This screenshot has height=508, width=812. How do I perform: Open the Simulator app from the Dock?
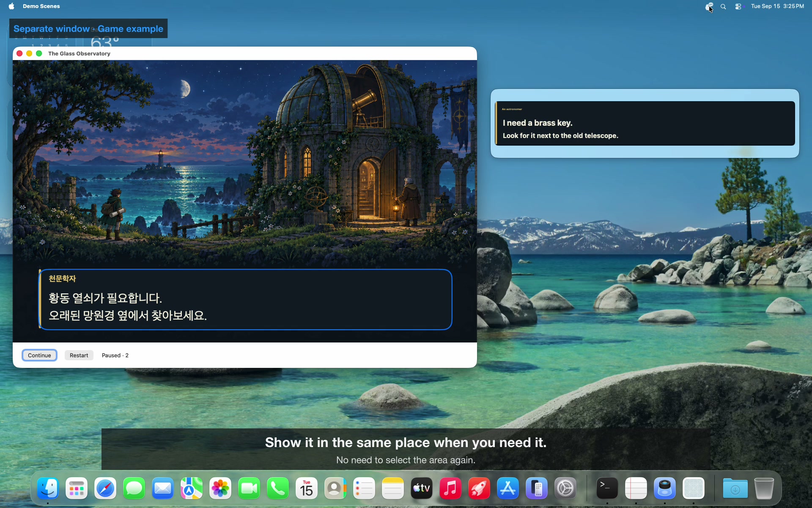click(537, 489)
